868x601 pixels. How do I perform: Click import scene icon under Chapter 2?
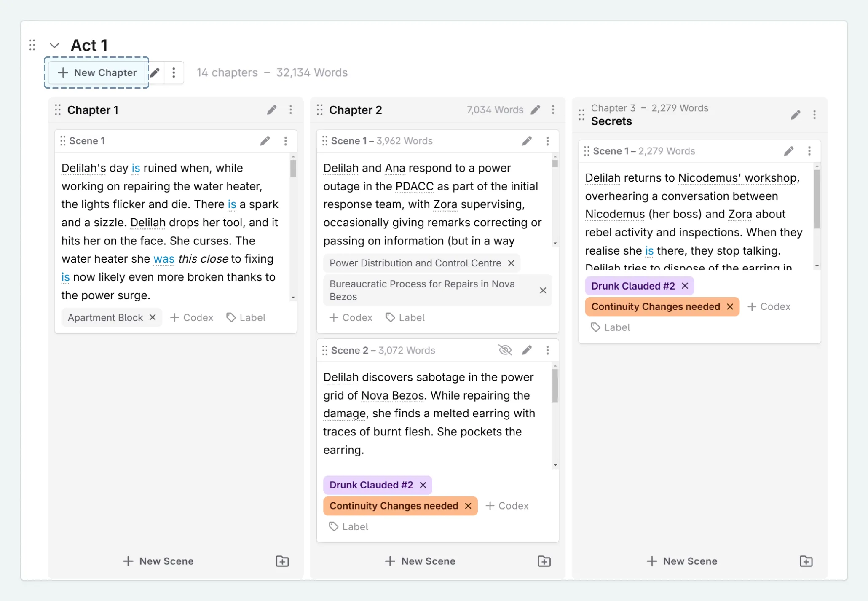pyautogui.click(x=544, y=561)
